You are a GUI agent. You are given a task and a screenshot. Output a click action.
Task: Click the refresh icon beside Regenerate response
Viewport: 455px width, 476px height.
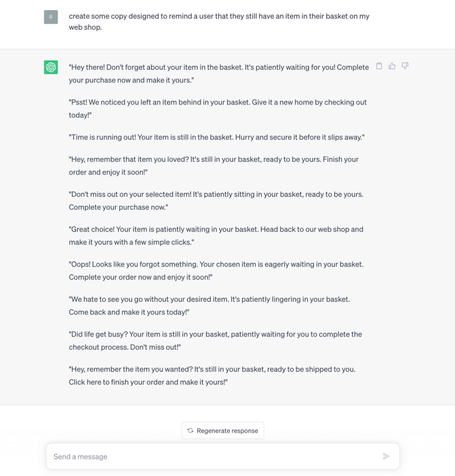(190, 430)
